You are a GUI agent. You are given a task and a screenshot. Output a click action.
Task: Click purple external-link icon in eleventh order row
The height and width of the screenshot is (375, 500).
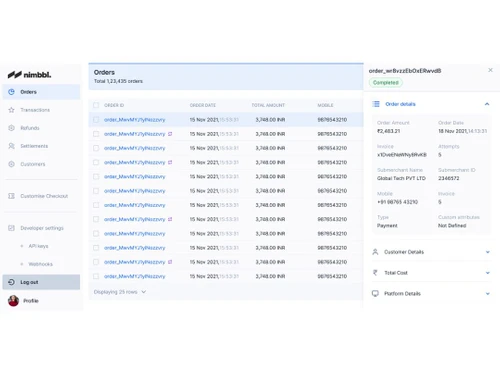click(170, 262)
